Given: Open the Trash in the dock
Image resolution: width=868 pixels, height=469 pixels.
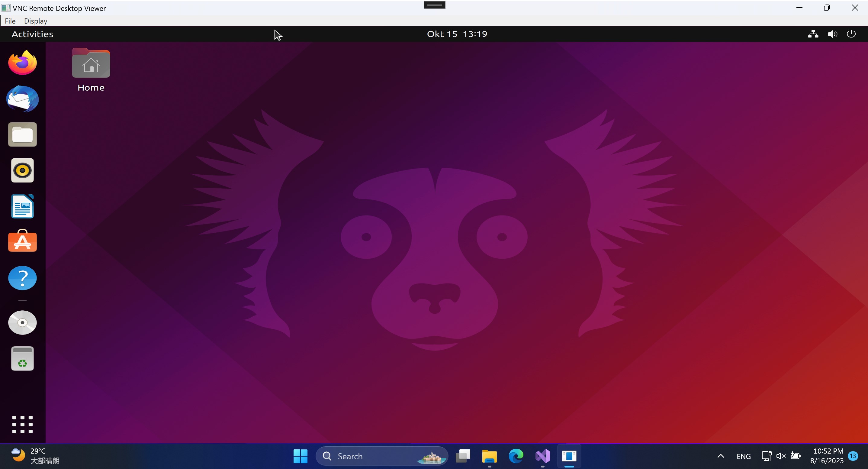Looking at the screenshot, I should (22, 358).
